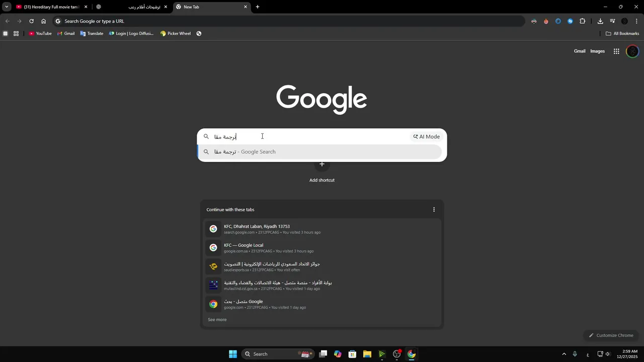Screen dimensions: 644x362
Task: Open the Images link
Action: click(x=597, y=51)
